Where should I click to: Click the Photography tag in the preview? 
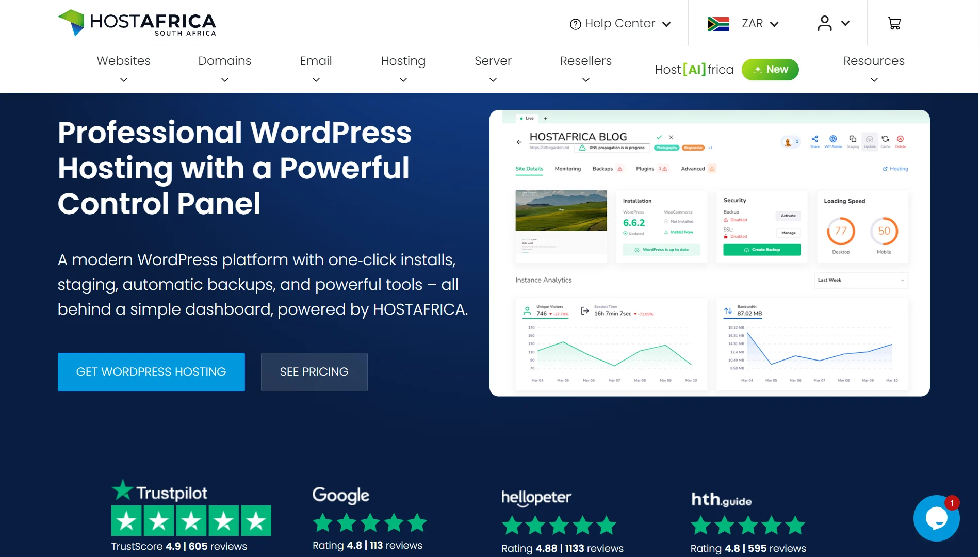pyautogui.click(x=667, y=148)
